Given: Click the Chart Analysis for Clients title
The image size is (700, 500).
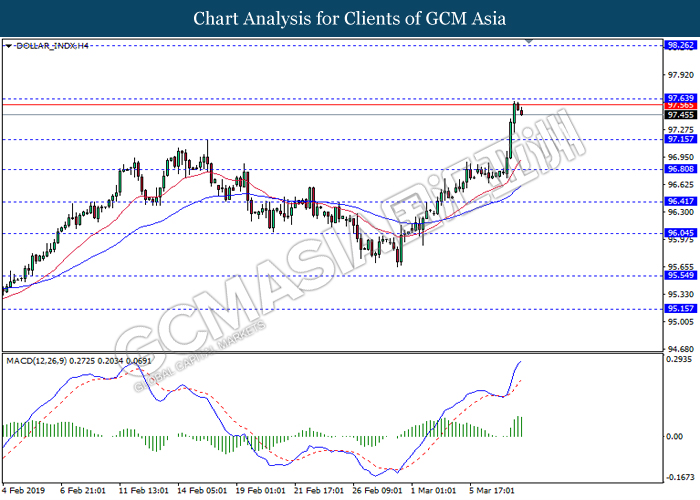Looking at the screenshot, I should [x=350, y=18].
